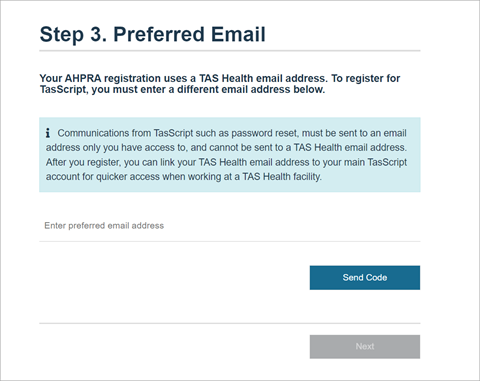Click the line starting 'account for quicker access'
Image resolution: width=480 pixels, height=381 pixels.
184,177
